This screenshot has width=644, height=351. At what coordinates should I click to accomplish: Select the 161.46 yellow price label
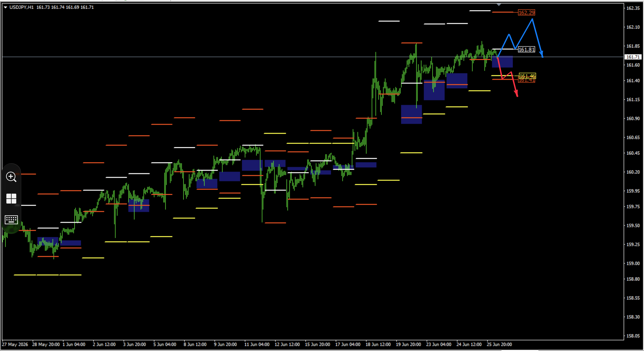click(x=527, y=76)
